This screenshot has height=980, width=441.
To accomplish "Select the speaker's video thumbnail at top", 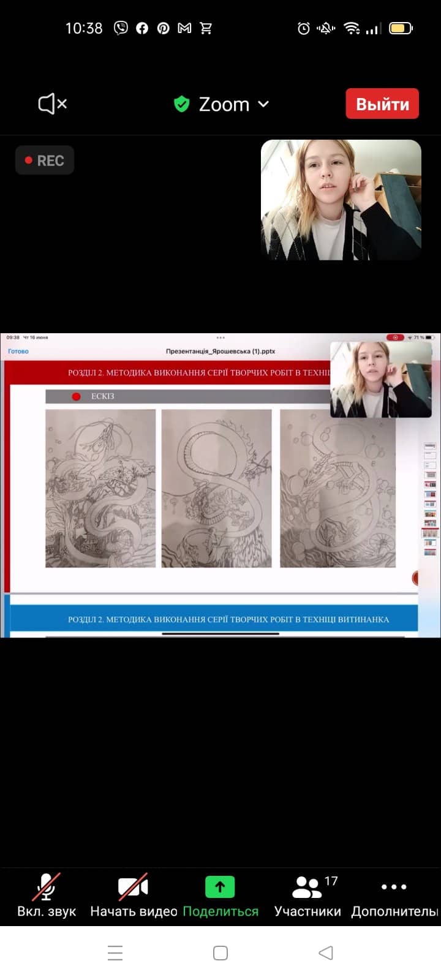I will pyautogui.click(x=341, y=200).
